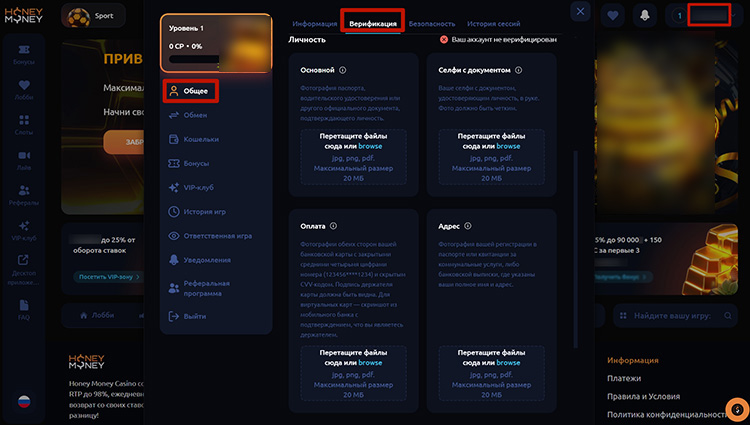The image size is (750, 425).
Task: Select Ответственная игра menu item
Action: pos(217,236)
